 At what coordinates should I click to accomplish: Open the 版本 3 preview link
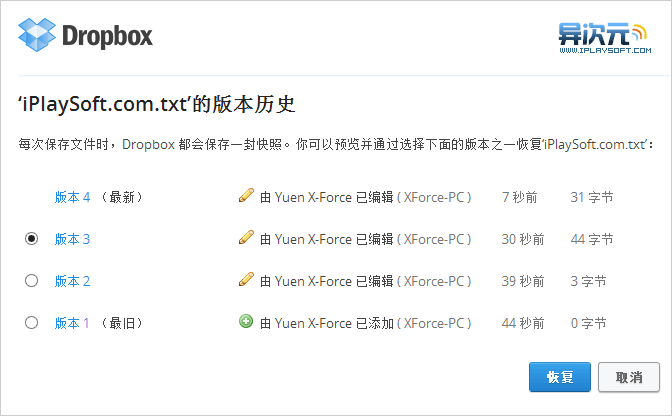click(x=72, y=239)
